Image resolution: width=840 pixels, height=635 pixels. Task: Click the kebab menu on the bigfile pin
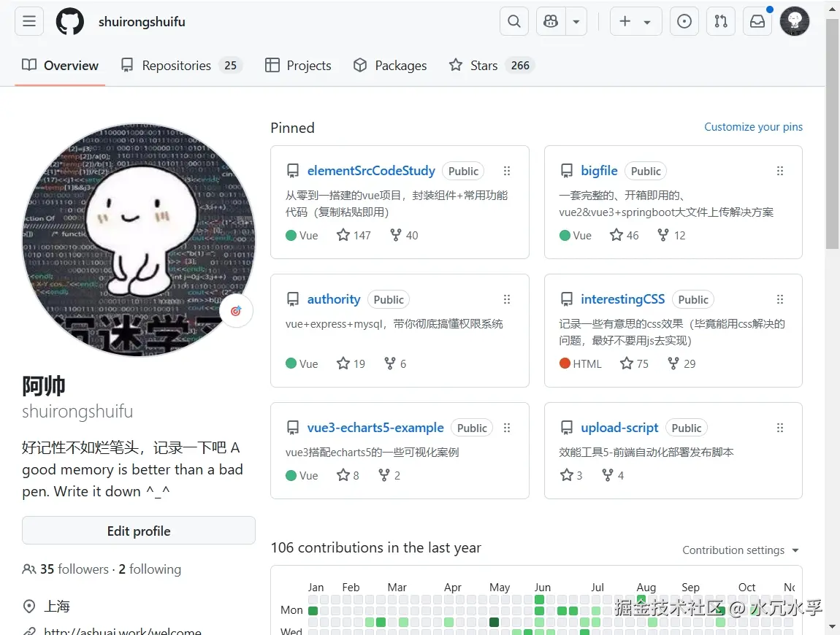[780, 171]
